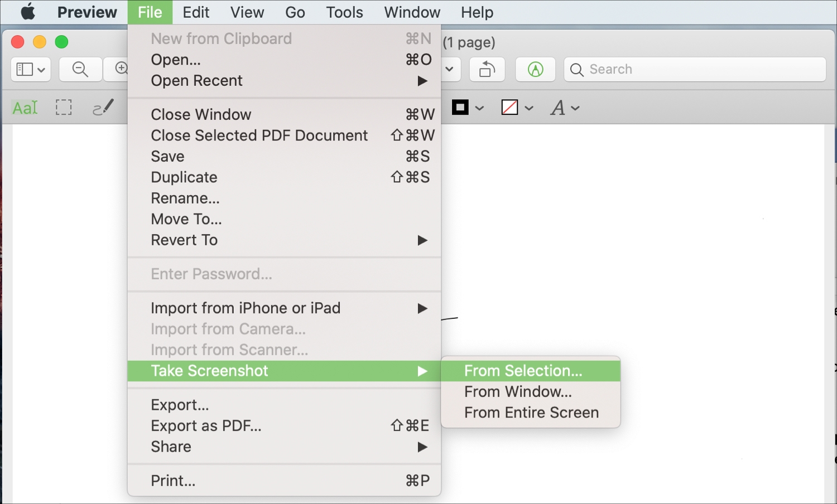Expand the dropdown left of rotate button

[x=449, y=69]
